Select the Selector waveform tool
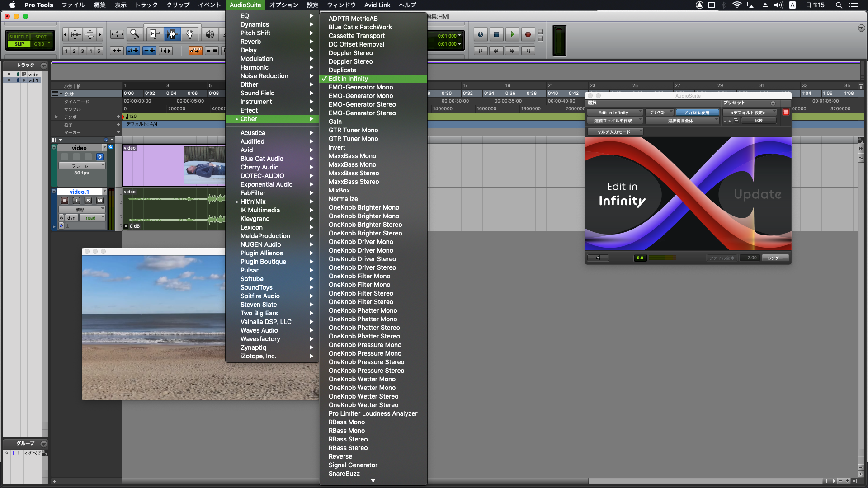The width and height of the screenshot is (868, 488). tap(172, 34)
